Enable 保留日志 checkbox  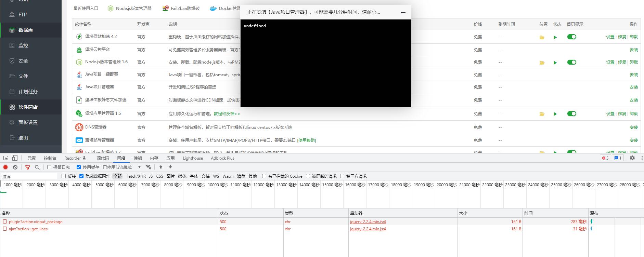(x=49, y=167)
